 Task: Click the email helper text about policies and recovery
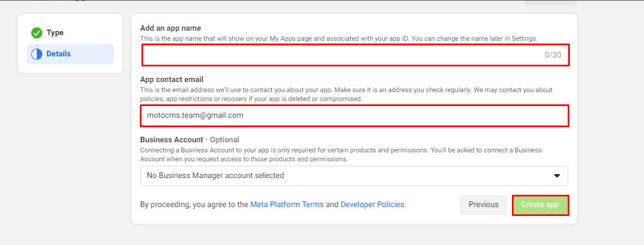(x=346, y=94)
